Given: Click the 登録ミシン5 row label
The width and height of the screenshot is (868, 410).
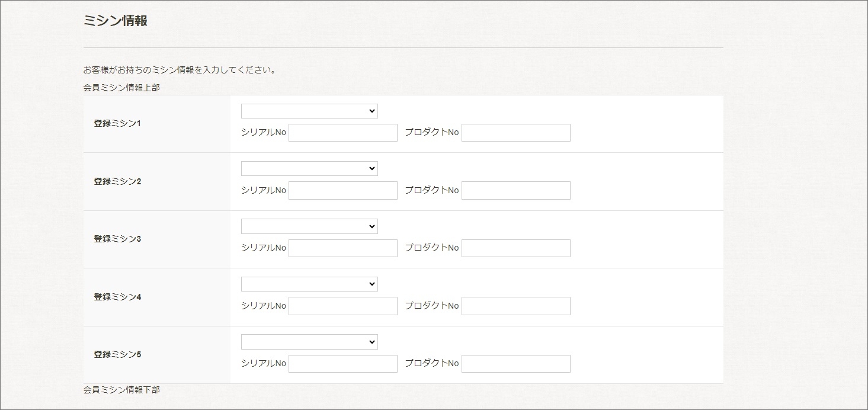Looking at the screenshot, I should tap(117, 354).
